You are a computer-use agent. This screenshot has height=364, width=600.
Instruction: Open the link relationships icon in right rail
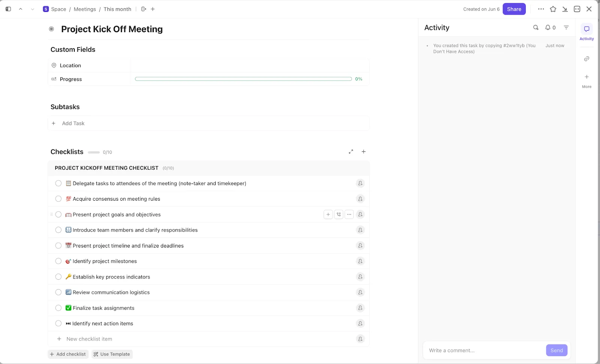click(x=586, y=59)
